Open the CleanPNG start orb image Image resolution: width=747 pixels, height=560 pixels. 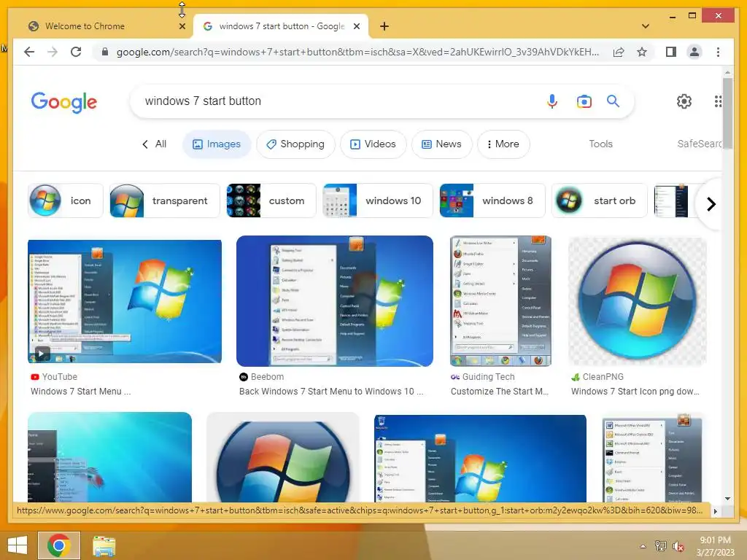(638, 301)
